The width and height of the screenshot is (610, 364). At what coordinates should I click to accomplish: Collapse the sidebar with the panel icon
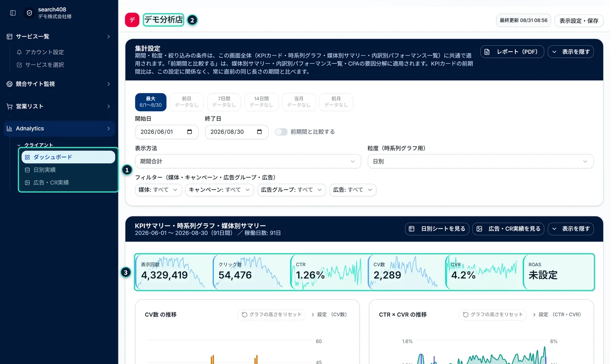click(13, 13)
